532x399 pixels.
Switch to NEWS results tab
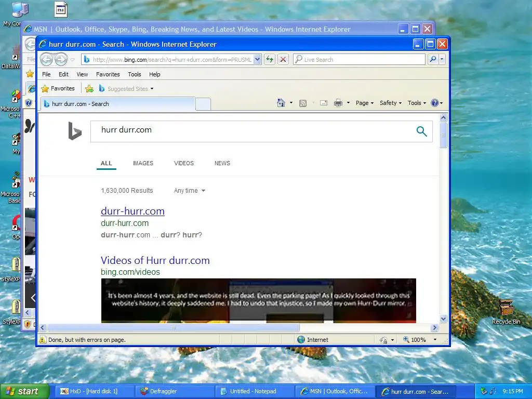222,163
